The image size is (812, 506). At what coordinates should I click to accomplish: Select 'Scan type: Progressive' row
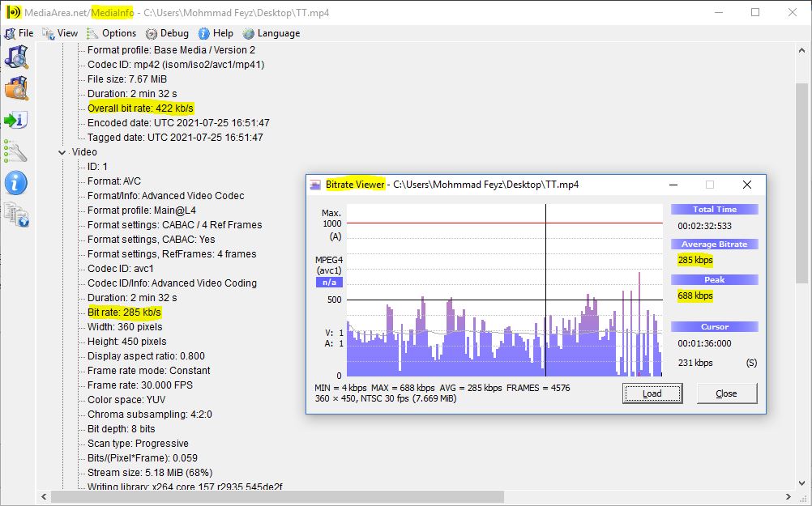click(x=138, y=444)
